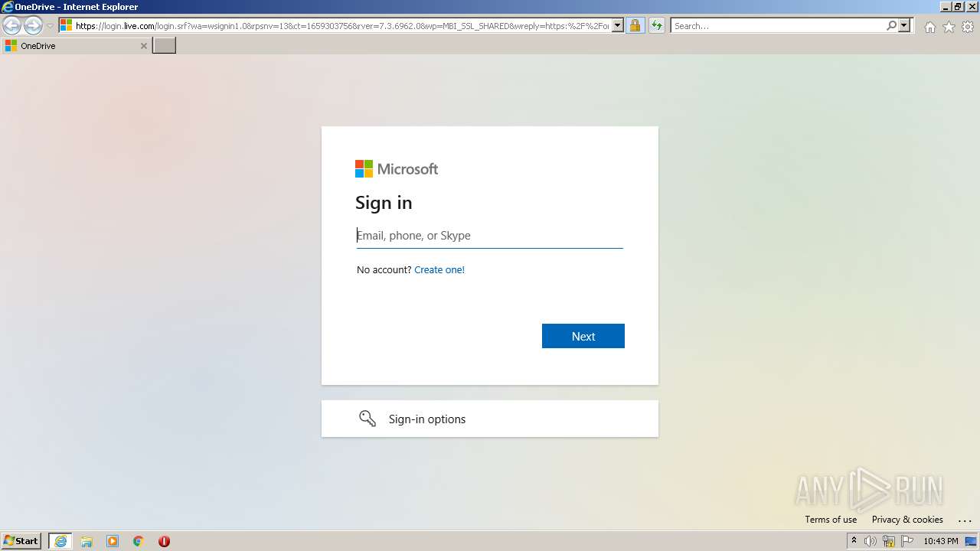
Task: Show hidden system tray icons
Action: (854, 541)
